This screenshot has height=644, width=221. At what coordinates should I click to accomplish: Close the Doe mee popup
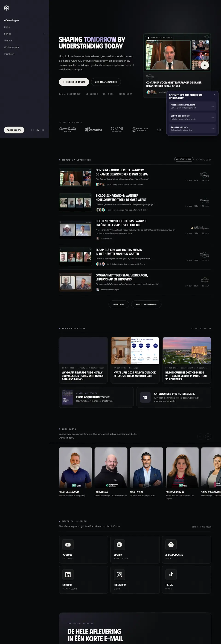215,95
